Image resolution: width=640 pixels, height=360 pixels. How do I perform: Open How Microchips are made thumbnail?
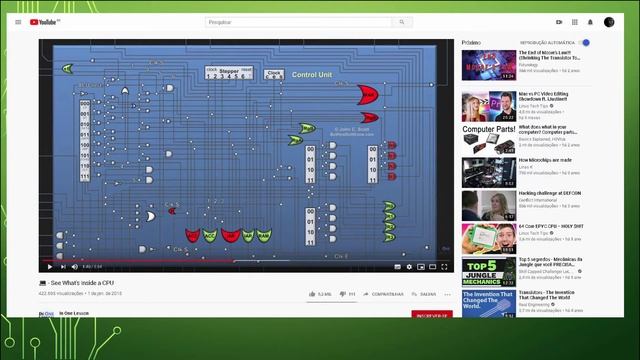489,173
